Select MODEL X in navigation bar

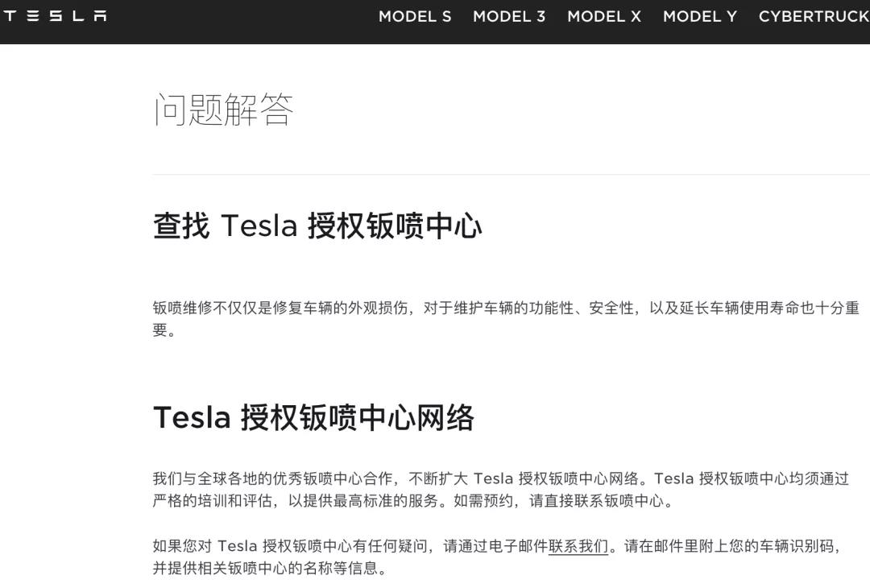[x=604, y=16]
